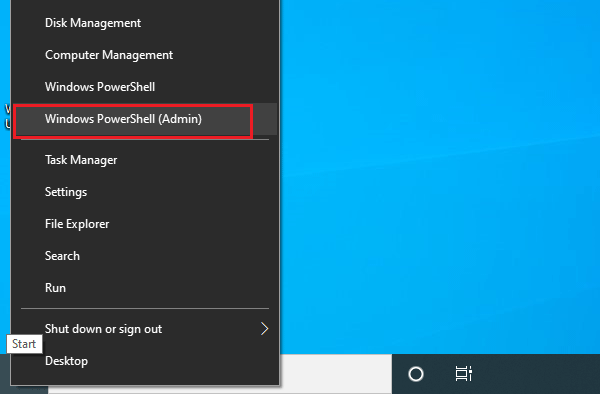Expand Shut down or sign out submenu

click(145, 329)
